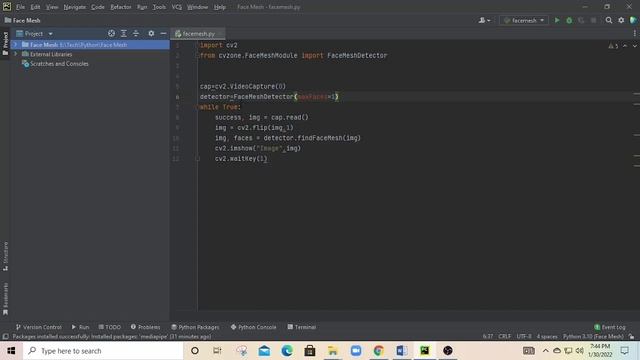The image size is (640, 360).
Task: Open the VCS menu
Action: pyautogui.click(x=177, y=7)
